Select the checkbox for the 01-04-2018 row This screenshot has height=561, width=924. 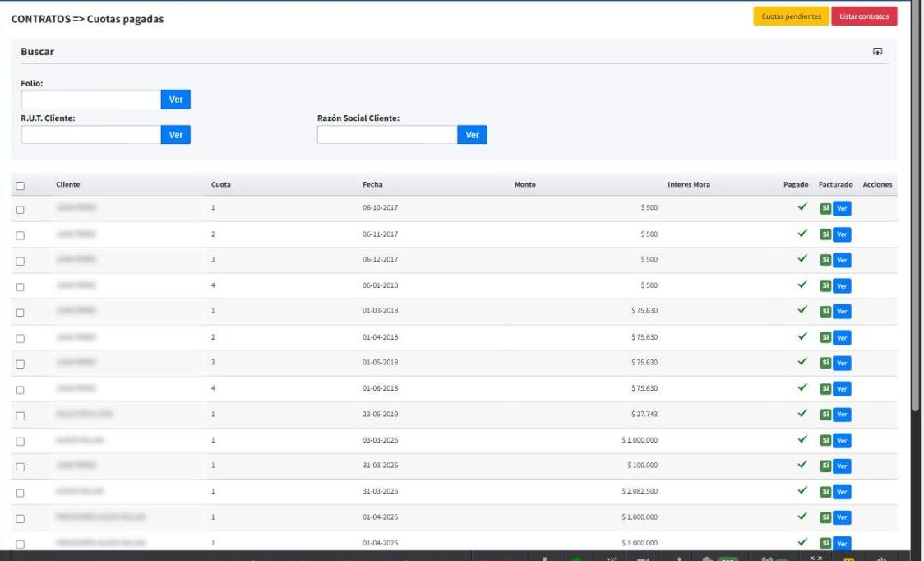click(20, 339)
